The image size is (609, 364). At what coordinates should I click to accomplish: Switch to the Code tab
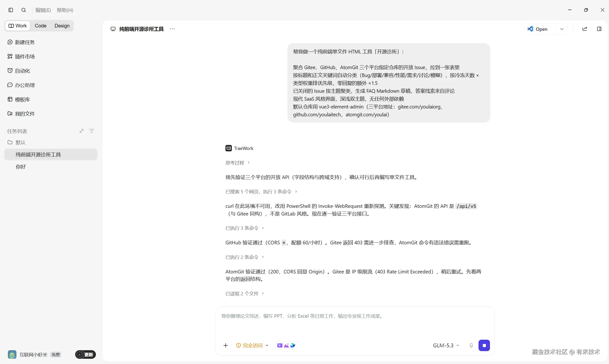[x=41, y=26]
